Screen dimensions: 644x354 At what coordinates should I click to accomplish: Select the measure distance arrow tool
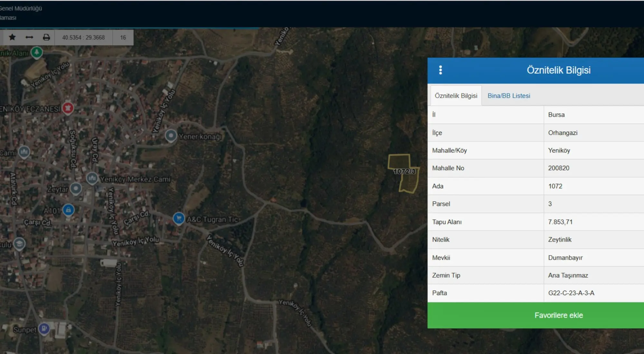pyautogui.click(x=29, y=37)
